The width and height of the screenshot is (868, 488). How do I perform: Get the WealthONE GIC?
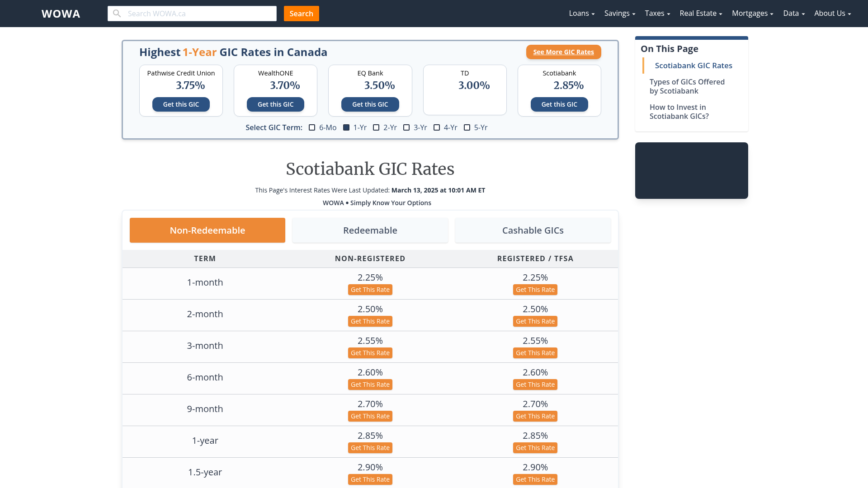click(275, 104)
